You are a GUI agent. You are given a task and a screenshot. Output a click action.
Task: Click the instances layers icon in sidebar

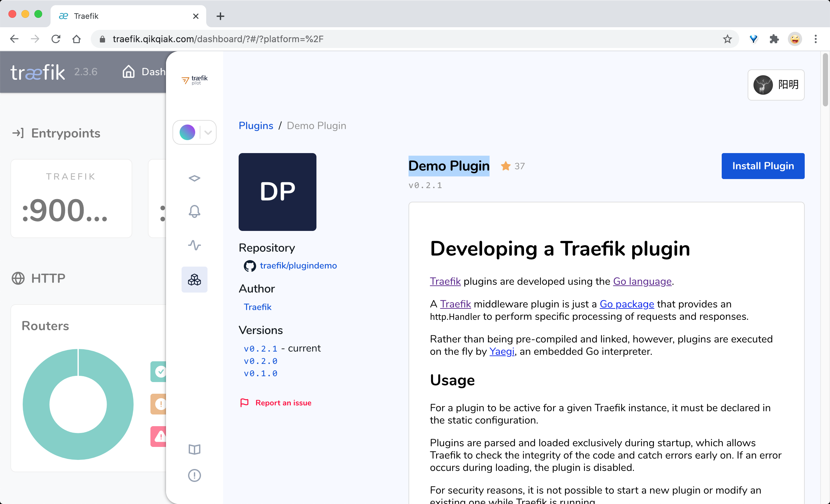(x=194, y=178)
